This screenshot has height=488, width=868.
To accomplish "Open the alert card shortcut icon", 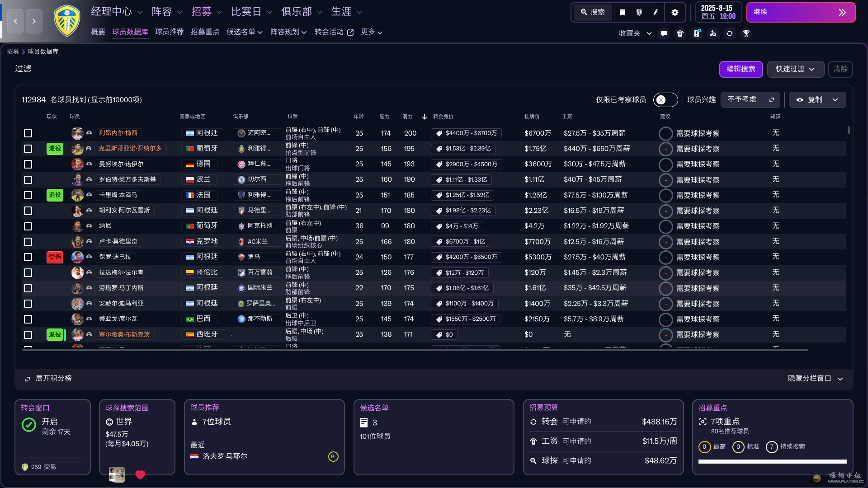I will click(697, 33).
